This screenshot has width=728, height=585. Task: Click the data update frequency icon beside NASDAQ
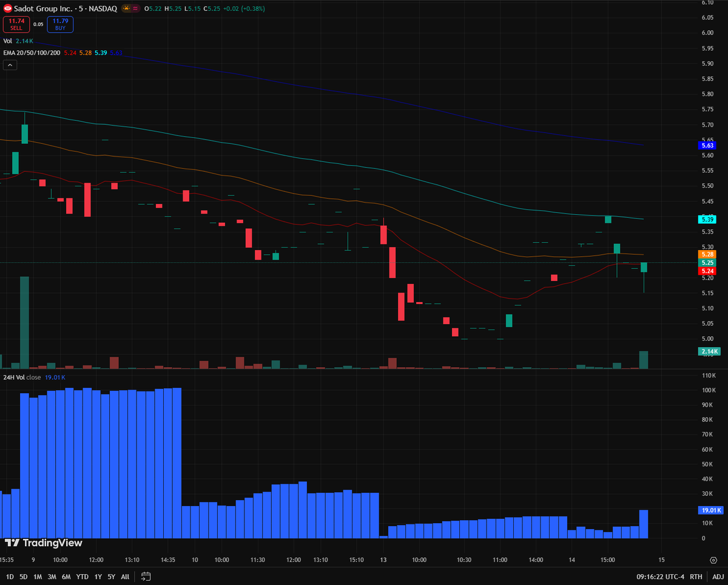pos(135,9)
